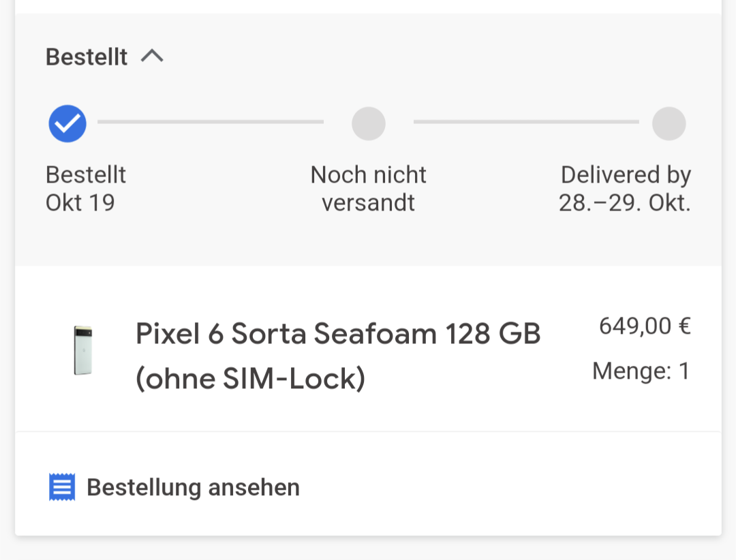The height and width of the screenshot is (560, 736).
Task: Click progress line between Bestellt and versandt
Action: pos(211,122)
